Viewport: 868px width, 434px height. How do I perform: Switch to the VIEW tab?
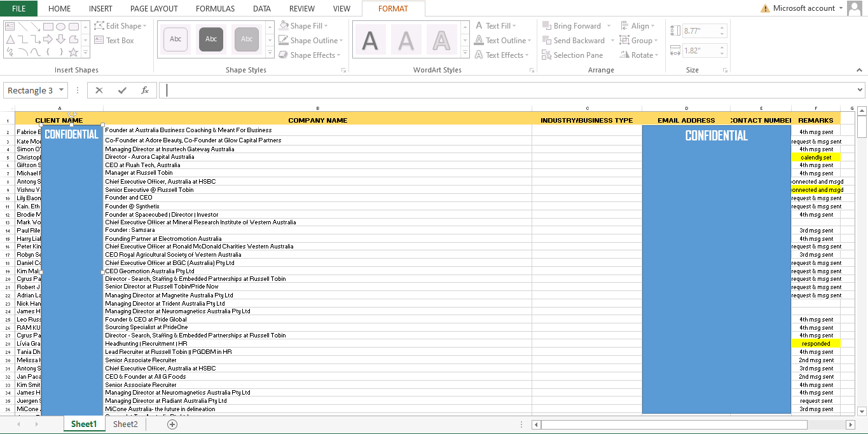[x=341, y=8]
